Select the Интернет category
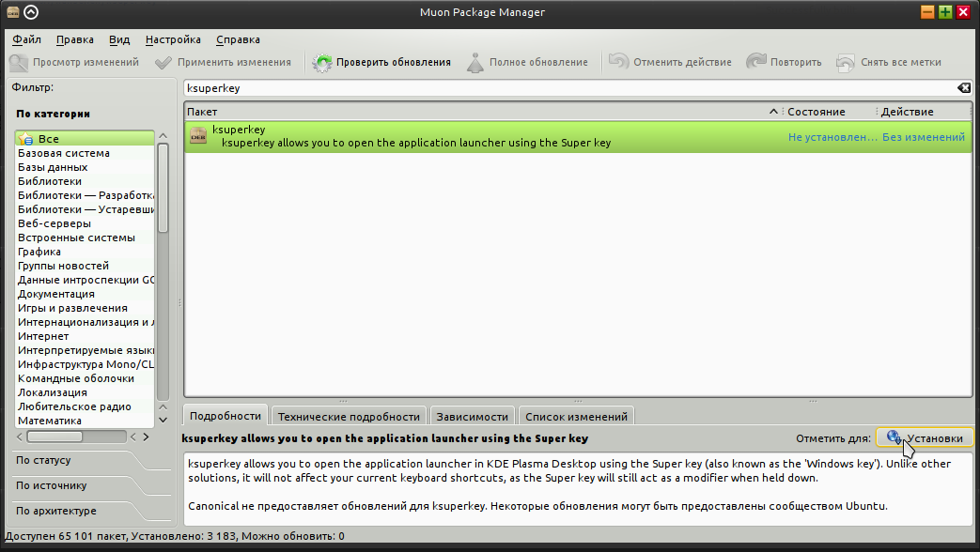 coord(85,336)
